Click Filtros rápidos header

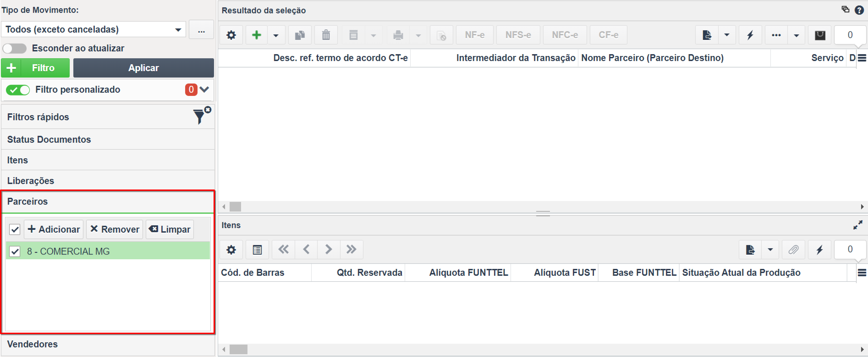108,117
